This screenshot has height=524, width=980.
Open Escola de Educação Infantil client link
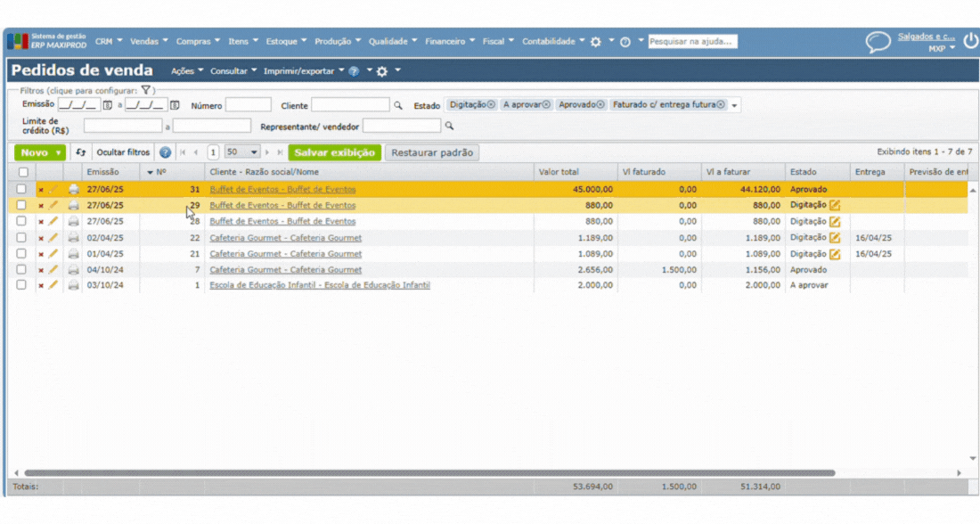[319, 285]
